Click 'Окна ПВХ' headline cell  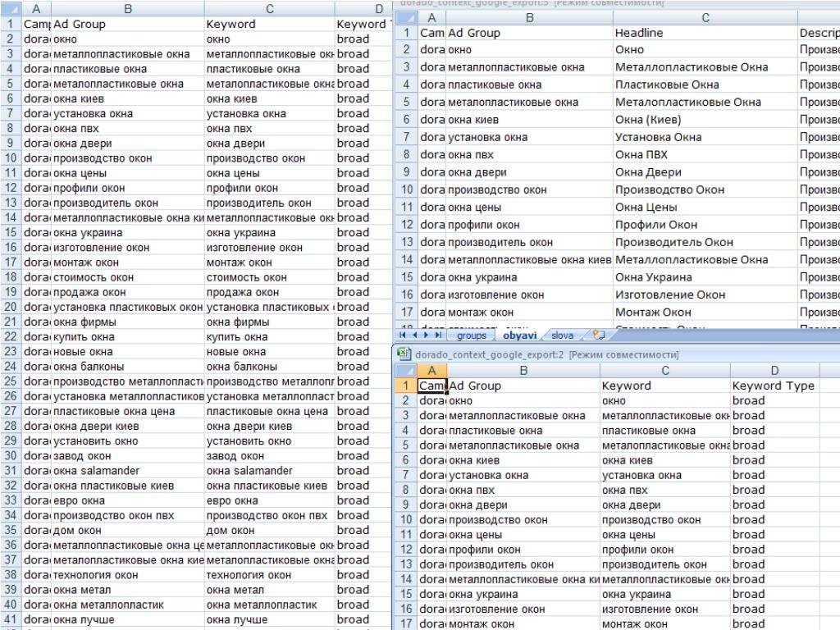tap(705, 155)
